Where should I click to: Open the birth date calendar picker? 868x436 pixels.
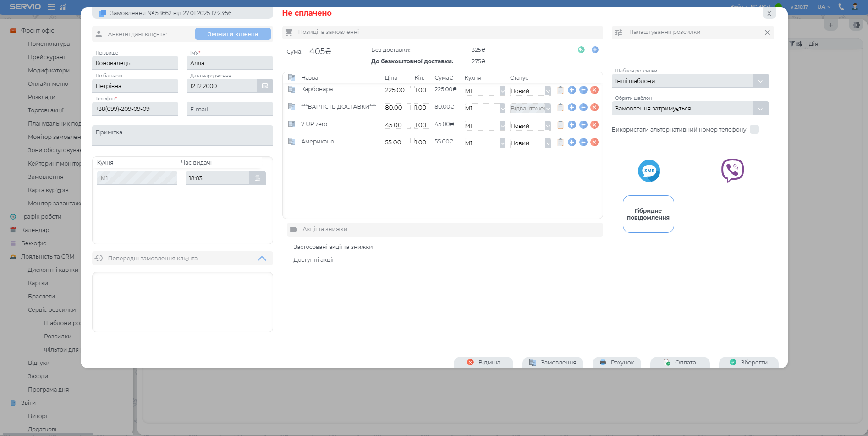[265, 86]
